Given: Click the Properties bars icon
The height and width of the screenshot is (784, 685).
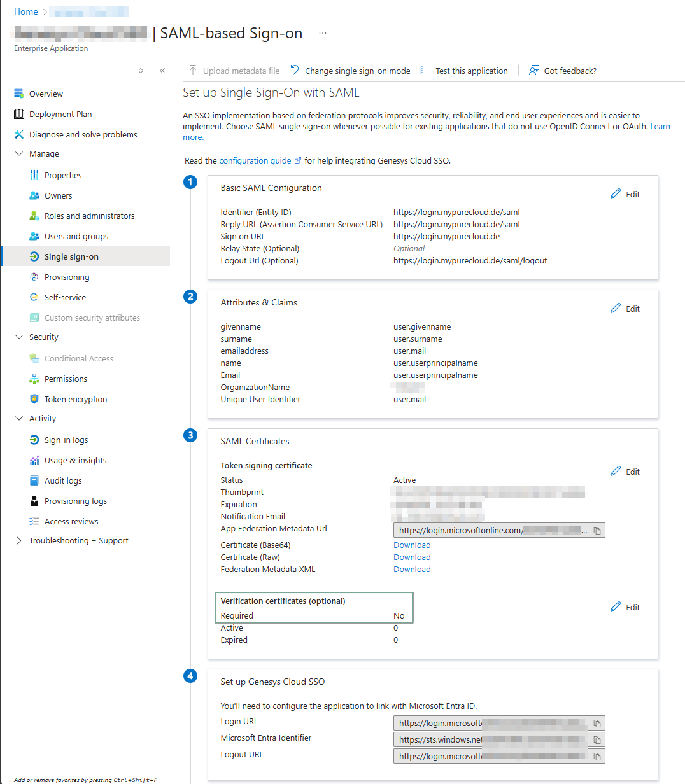Looking at the screenshot, I should click(x=34, y=175).
